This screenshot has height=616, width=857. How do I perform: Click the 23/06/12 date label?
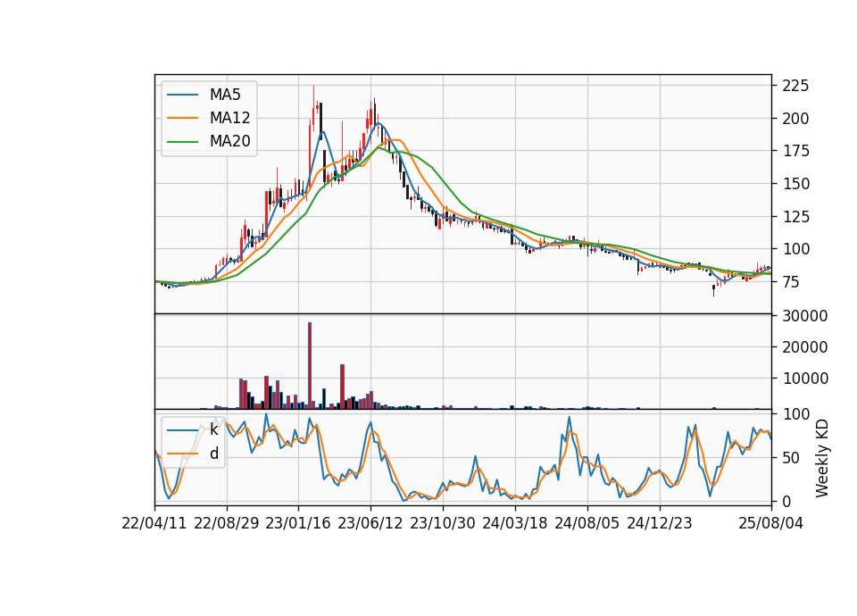[x=370, y=523]
